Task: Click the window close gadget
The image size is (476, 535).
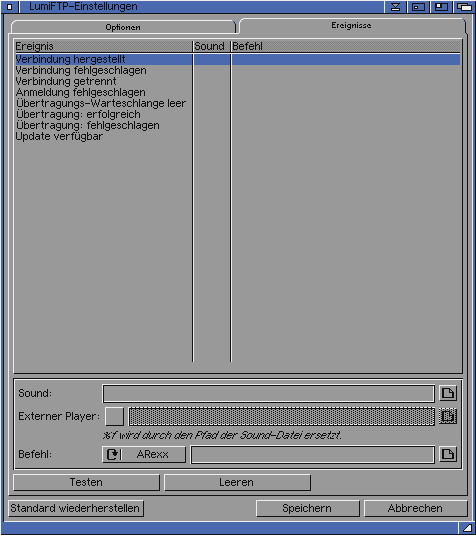Action: [10, 7]
